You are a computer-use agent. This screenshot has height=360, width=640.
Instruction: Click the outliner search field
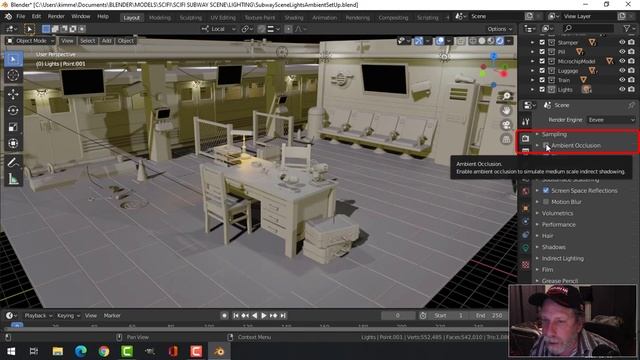pyautogui.click(x=588, y=28)
